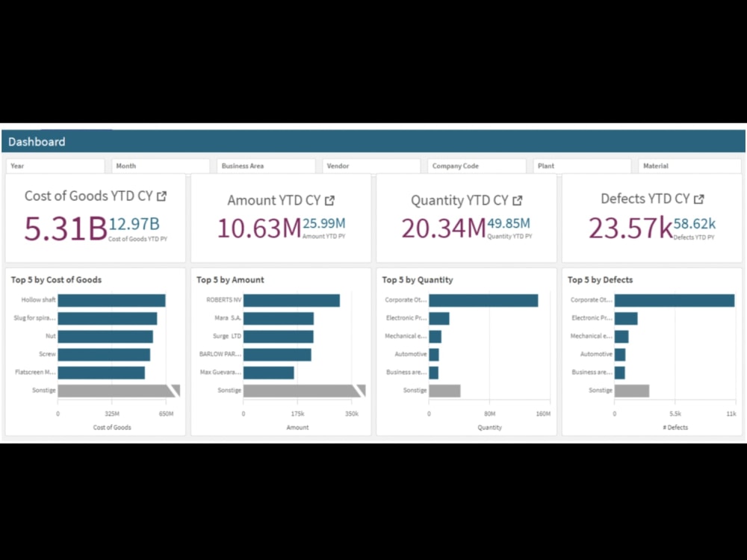Open the Month filter field
The height and width of the screenshot is (560, 747).
[x=159, y=165]
